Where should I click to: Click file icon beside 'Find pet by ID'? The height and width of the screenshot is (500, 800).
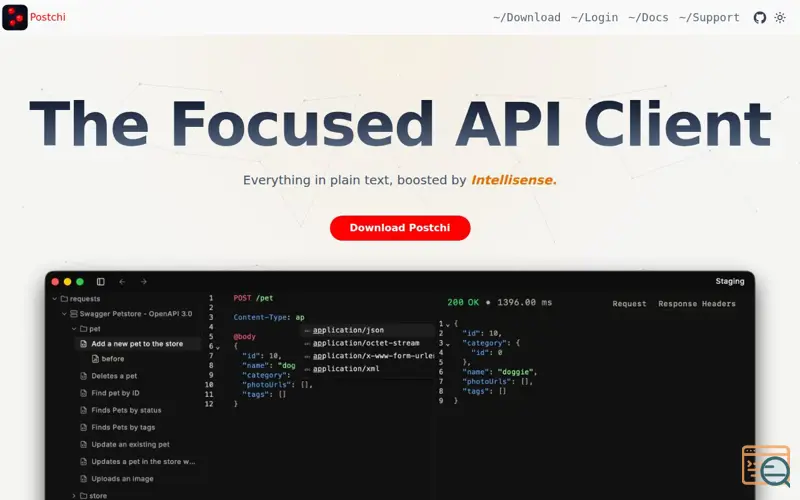pyautogui.click(x=84, y=393)
